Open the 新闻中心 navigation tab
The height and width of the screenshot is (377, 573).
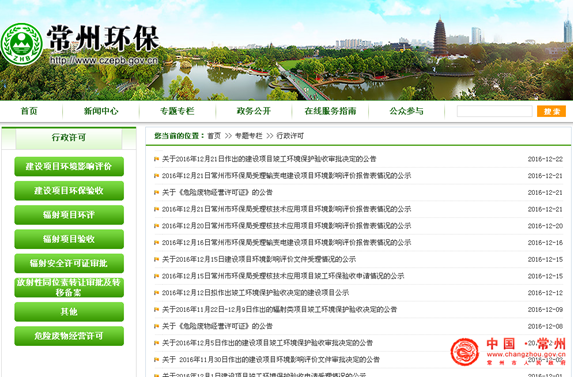(x=101, y=111)
